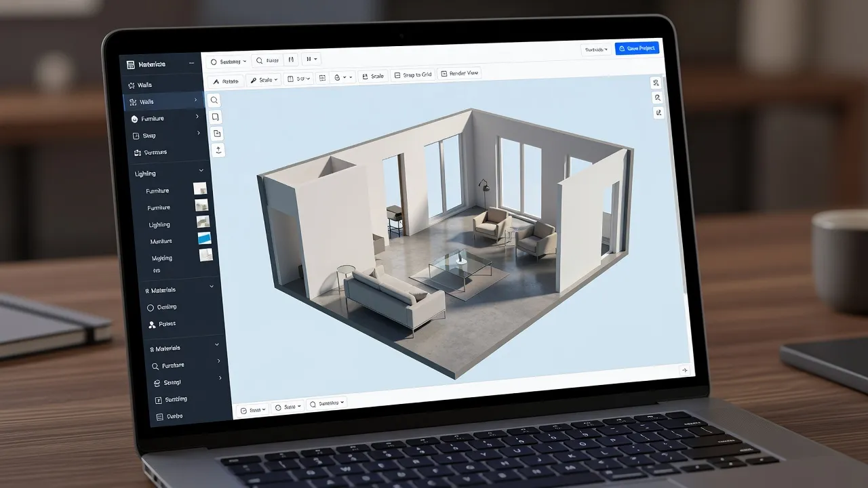Click the zoom icon on the right canvas edge

coord(657,98)
